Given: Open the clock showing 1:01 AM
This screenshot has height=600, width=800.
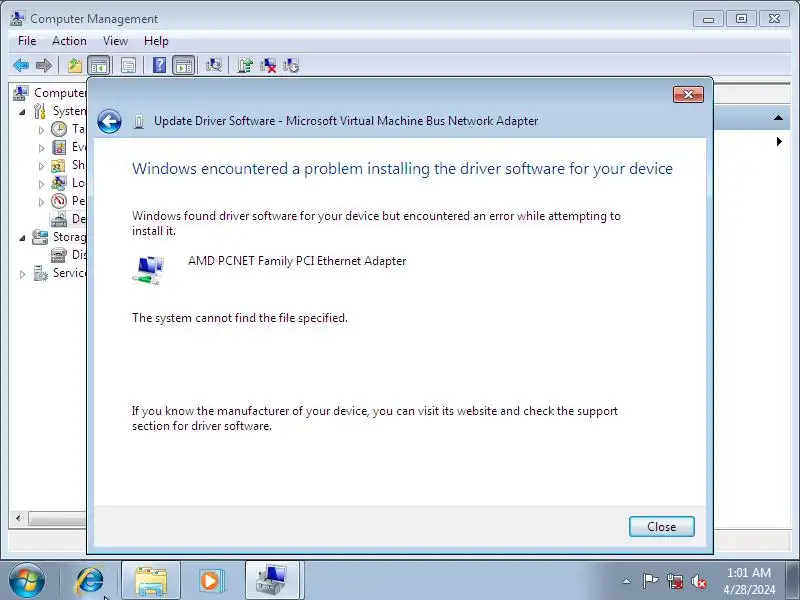Looking at the screenshot, I should tap(749, 581).
